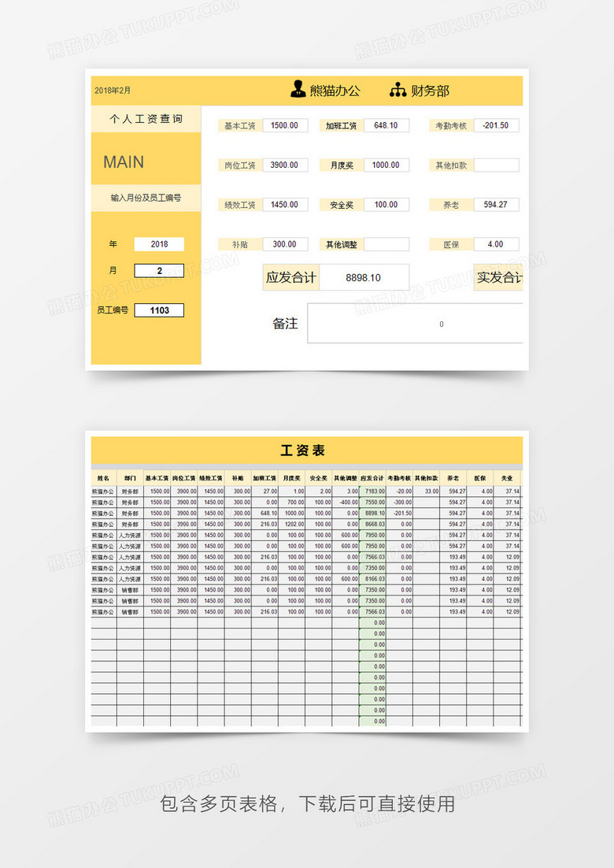Click the 医保 column header in salary table

coord(480,478)
